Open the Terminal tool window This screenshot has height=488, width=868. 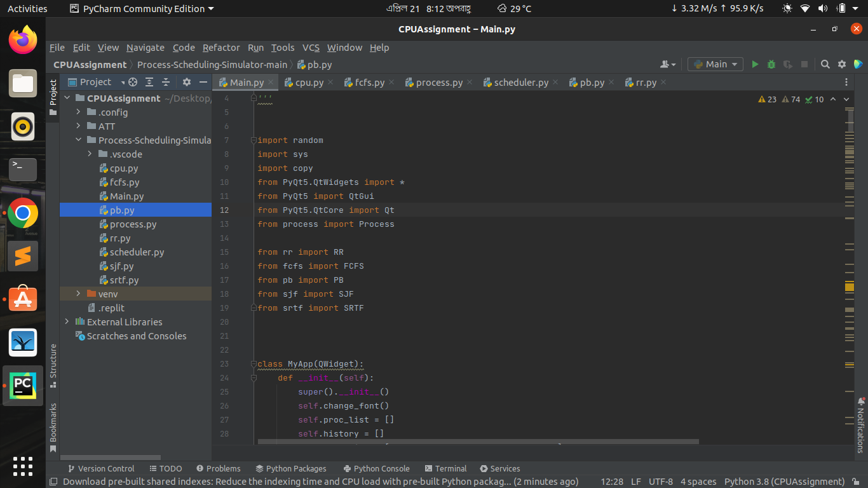445,468
